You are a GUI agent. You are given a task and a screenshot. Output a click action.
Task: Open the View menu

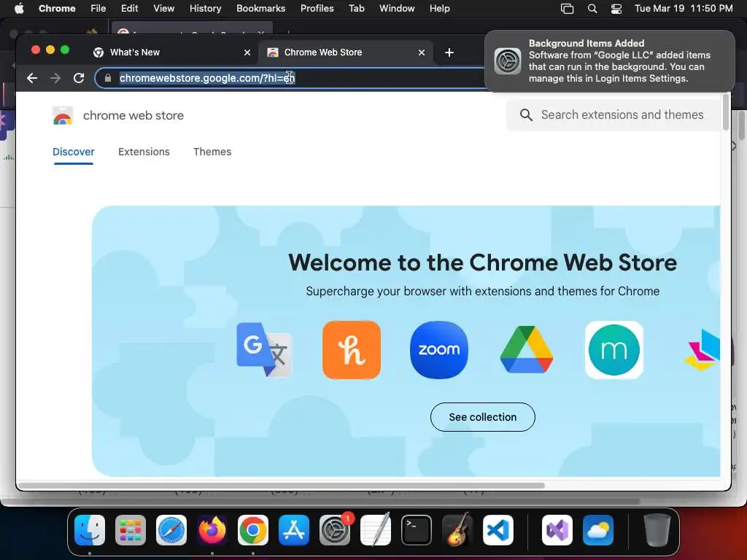163,9
